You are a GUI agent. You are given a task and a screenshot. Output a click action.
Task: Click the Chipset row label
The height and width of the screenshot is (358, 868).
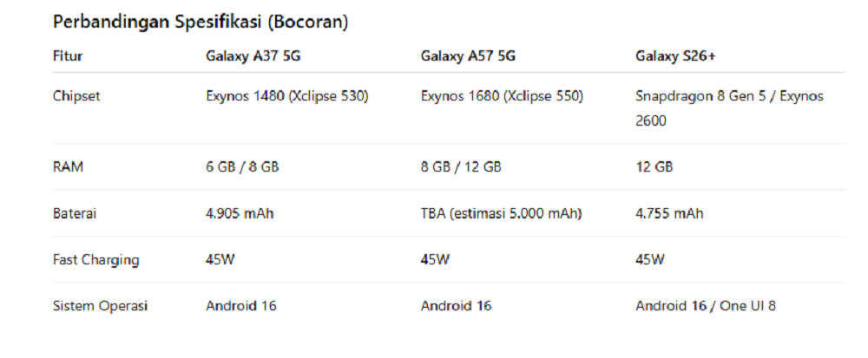tap(76, 96)
